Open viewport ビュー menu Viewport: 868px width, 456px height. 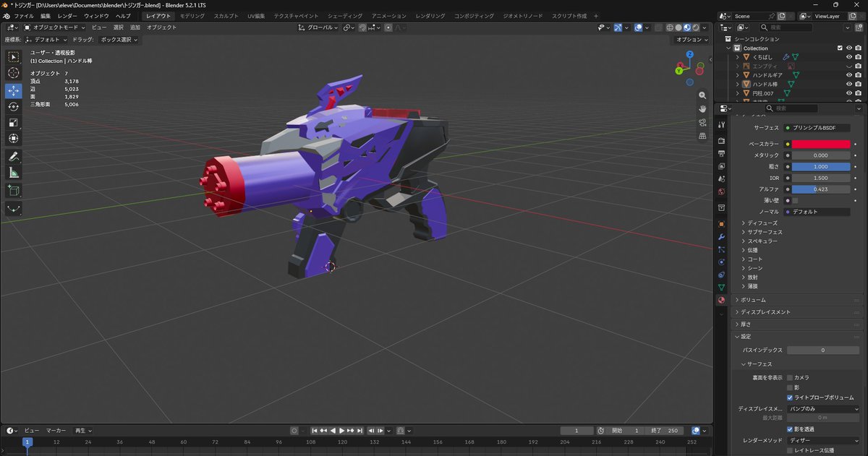pos(99,27)
